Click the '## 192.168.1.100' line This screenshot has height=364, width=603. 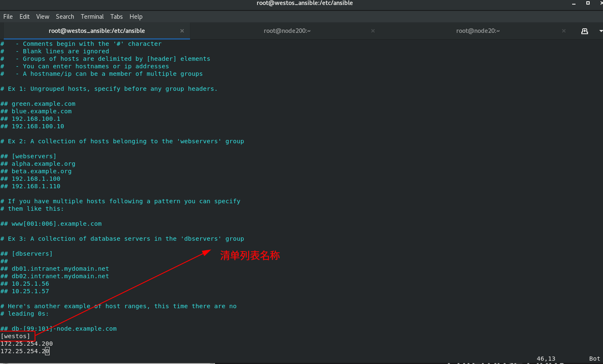[x=30, y=179]
